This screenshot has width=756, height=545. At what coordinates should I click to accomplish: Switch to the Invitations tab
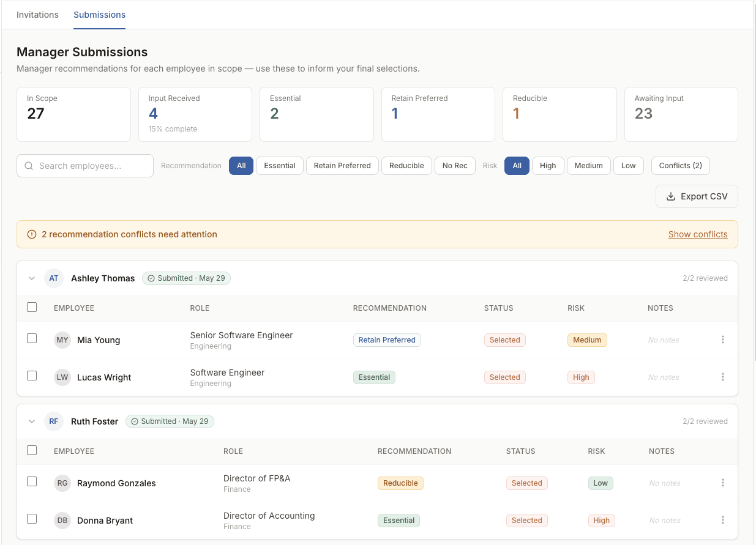(37, 15)
